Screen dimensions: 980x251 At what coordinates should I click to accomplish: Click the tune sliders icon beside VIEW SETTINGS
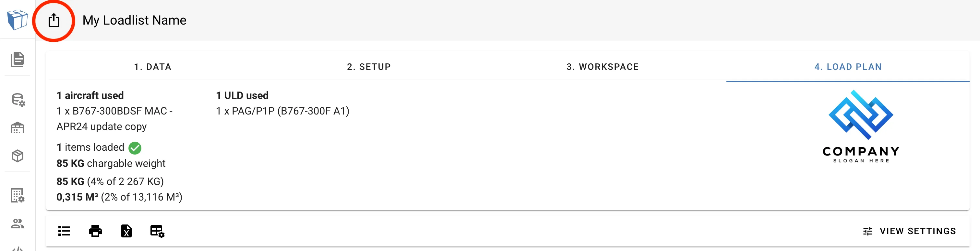click(868, 231)
